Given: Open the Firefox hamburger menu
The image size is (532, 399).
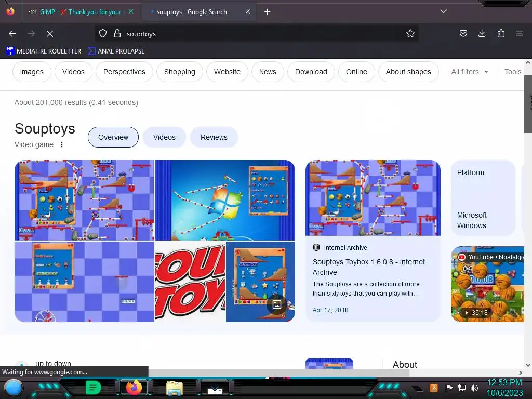Looking at the screenshot, I should (519, 33).
